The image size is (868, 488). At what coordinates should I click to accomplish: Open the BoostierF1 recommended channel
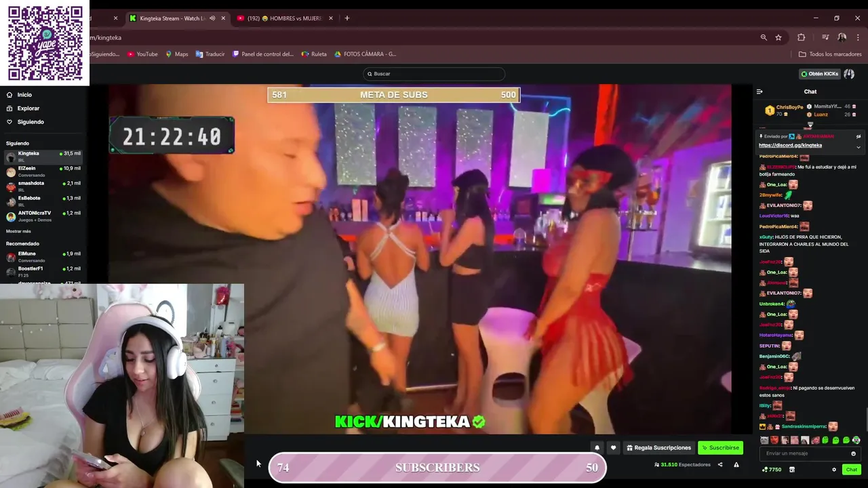tap(43, 272)
